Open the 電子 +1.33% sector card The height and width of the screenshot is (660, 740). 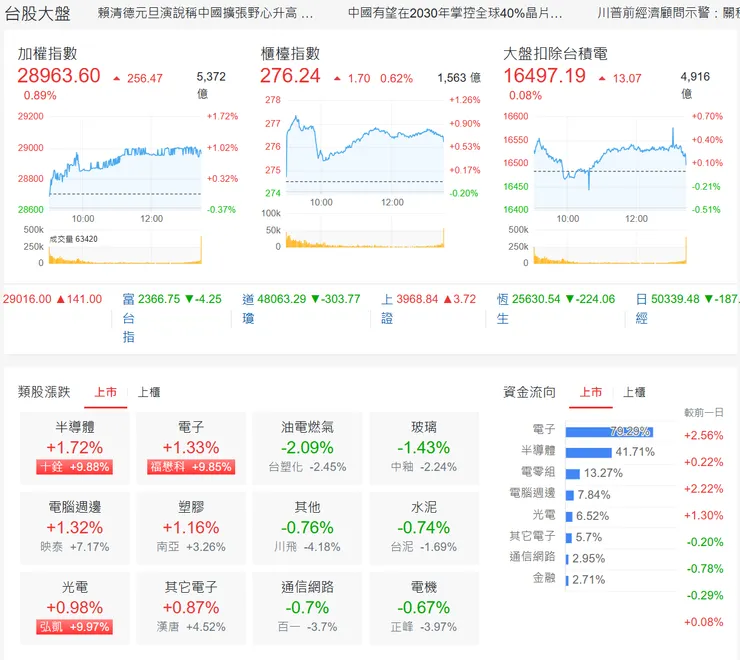point(191,448)
